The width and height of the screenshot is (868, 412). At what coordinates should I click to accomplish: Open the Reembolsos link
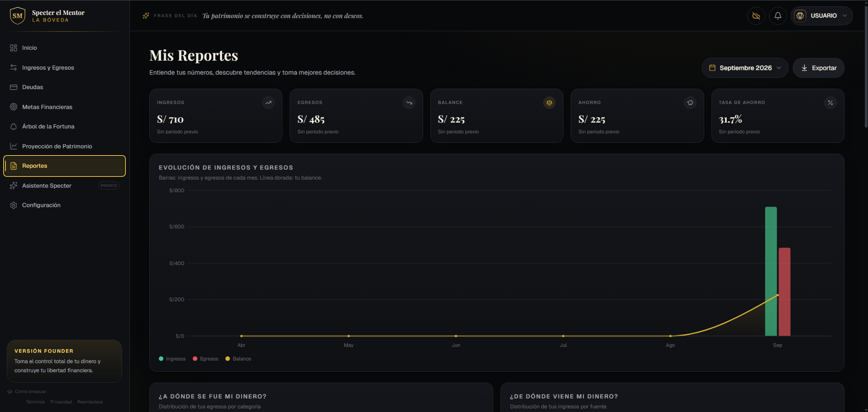(x=90, y=402)
